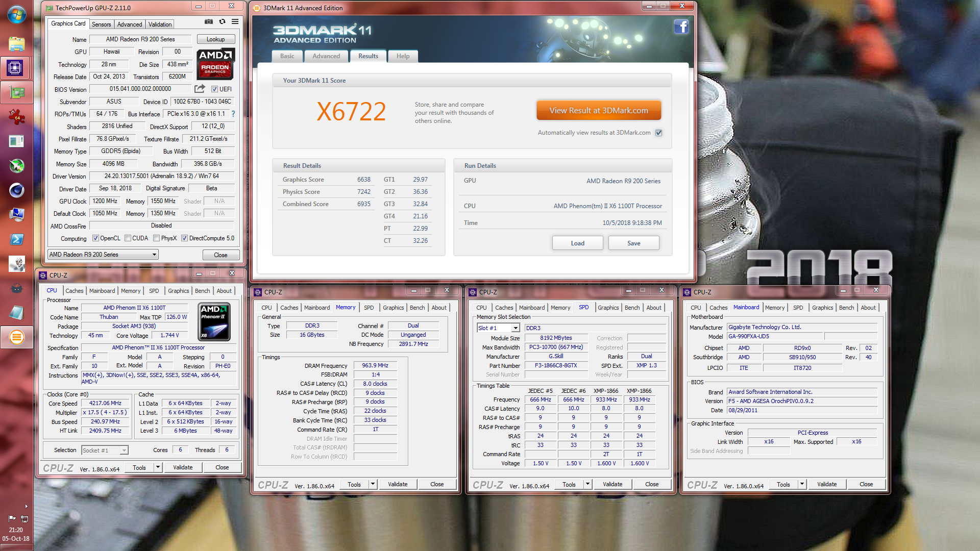980x551 pixels.
Task: Switch to the Advanced tab in GPU-Z
Action: coord(130,24)
